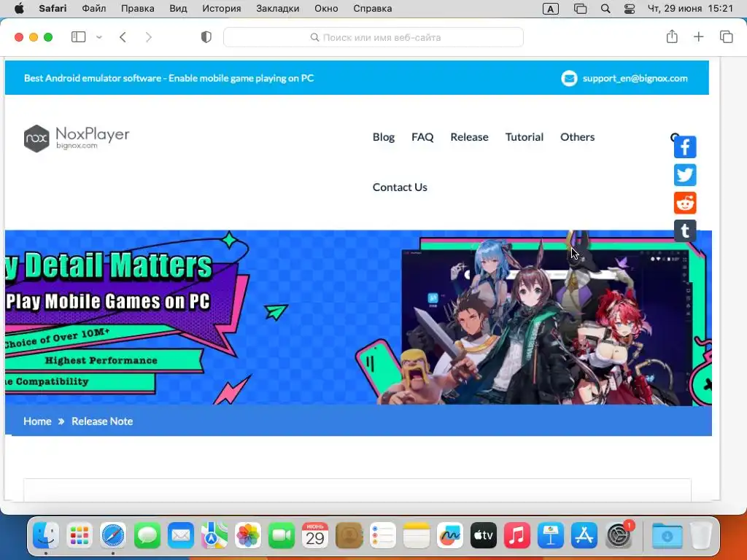
Task: Open Mail from the Dock
Action: 181,536
